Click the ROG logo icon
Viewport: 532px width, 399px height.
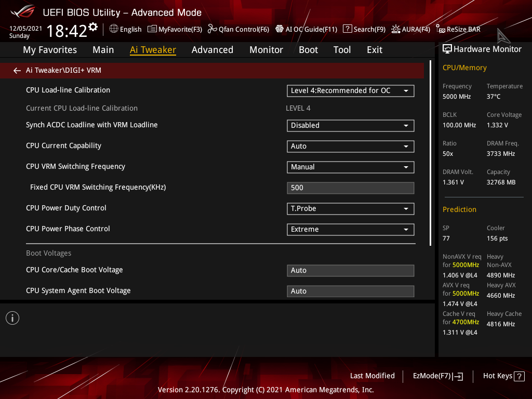[23, 11]
